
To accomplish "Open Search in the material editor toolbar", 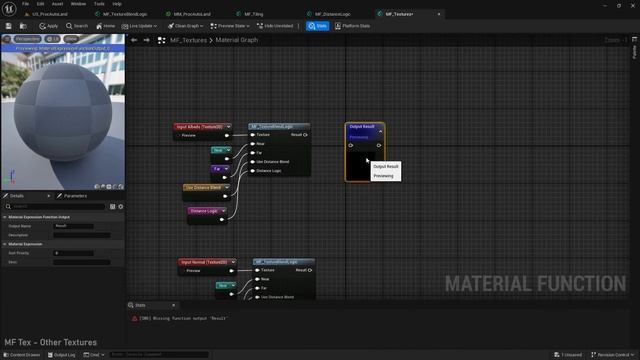I will pos(77,26).
